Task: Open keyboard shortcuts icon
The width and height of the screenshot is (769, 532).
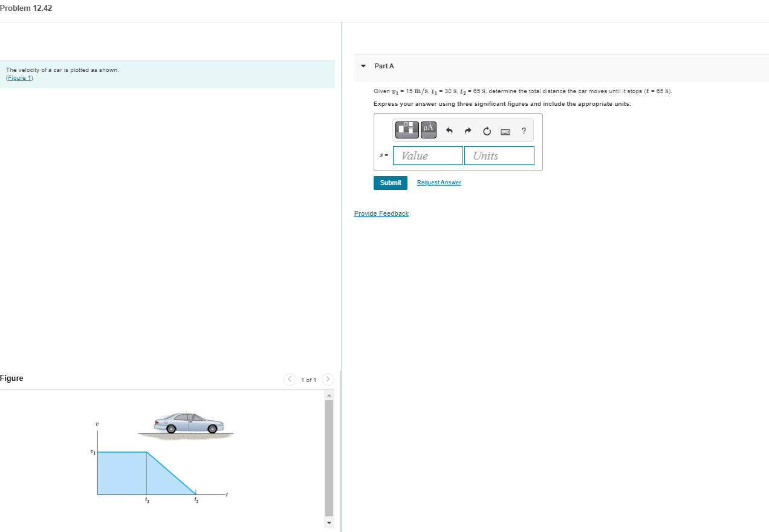Action: (x=505, y=131)
